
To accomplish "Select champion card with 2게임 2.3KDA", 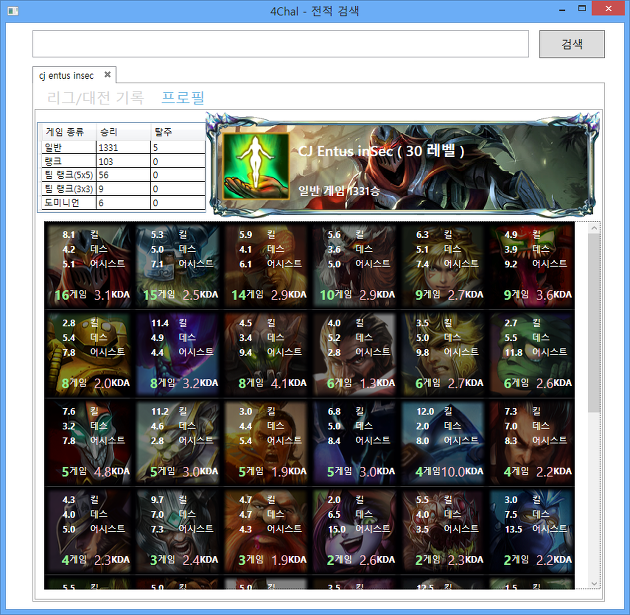I will 442,531.
